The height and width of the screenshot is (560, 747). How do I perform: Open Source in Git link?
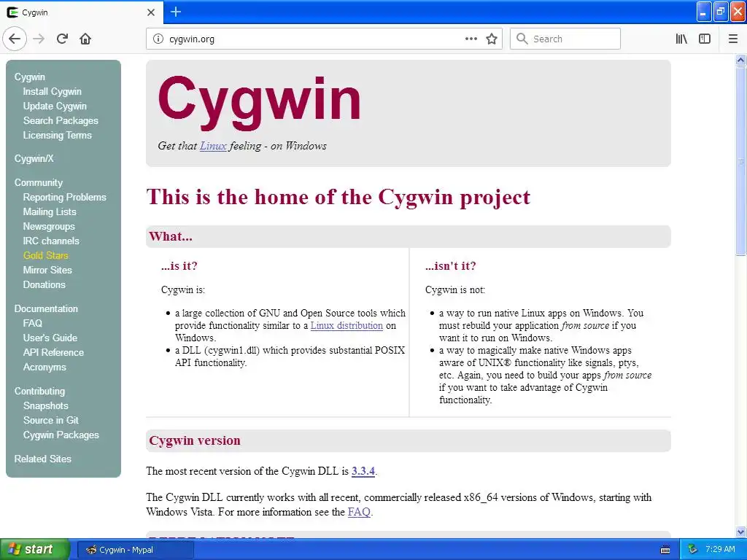(51, 421)
